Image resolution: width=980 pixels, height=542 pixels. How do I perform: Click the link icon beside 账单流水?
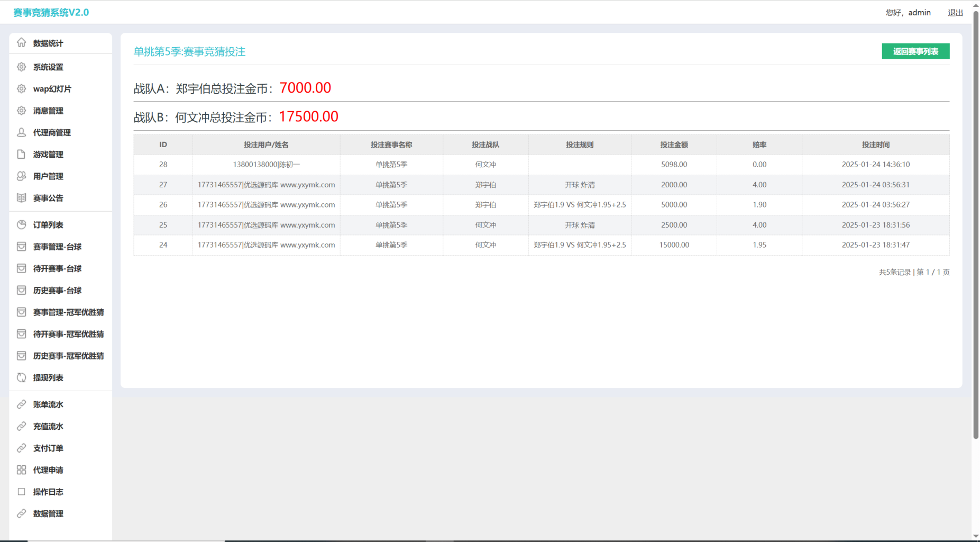click(x=21, y=404)
